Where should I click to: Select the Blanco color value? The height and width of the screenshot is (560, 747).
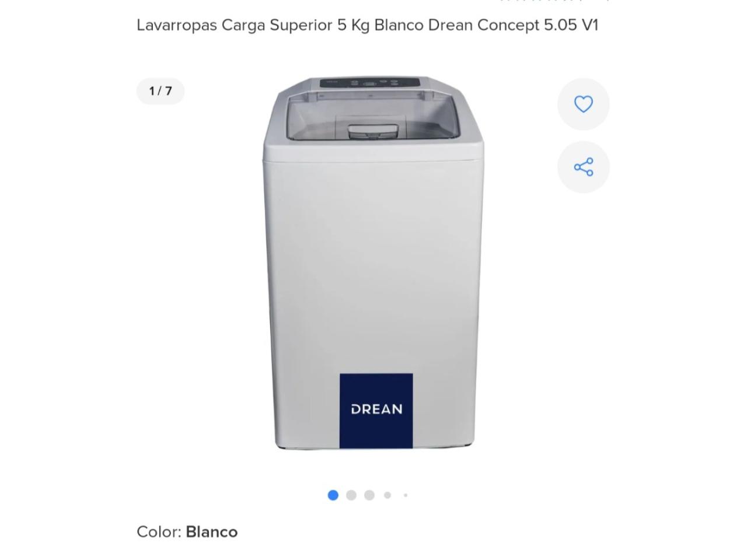[x=212, y=532]
